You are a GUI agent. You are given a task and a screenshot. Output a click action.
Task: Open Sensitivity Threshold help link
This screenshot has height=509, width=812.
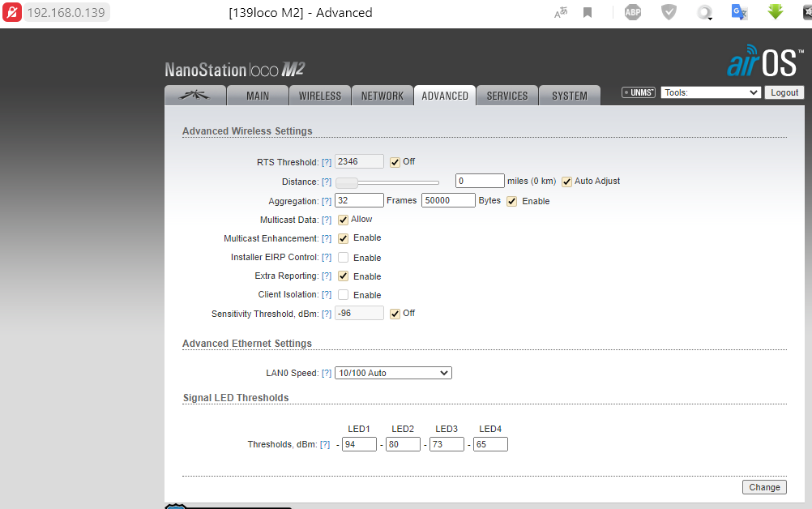click(x=327, y=314)
